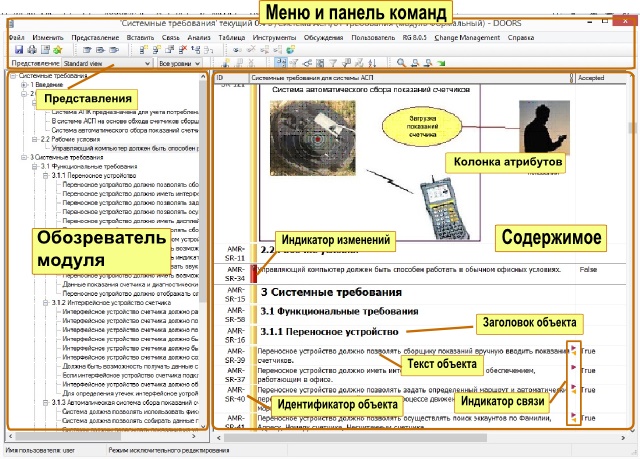
Task: Collapse 3 Системные требования tree node
Action: (24, 157)
